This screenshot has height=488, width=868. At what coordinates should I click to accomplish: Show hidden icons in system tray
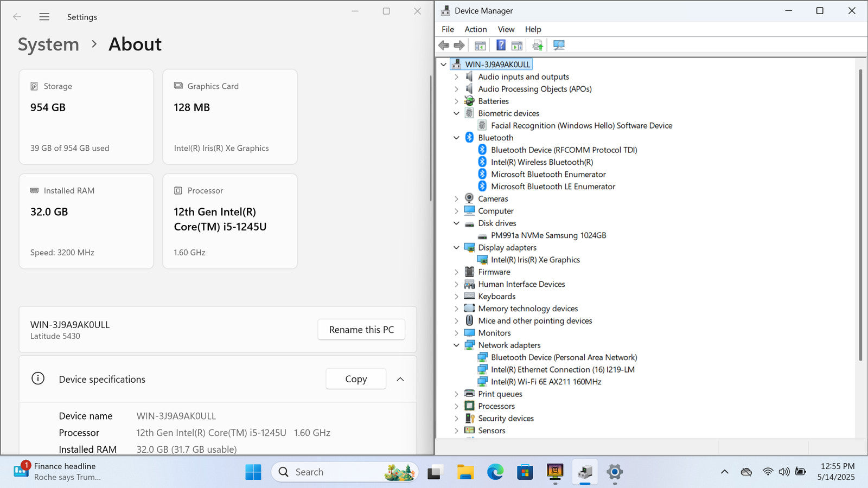click(x=724, y=472)
